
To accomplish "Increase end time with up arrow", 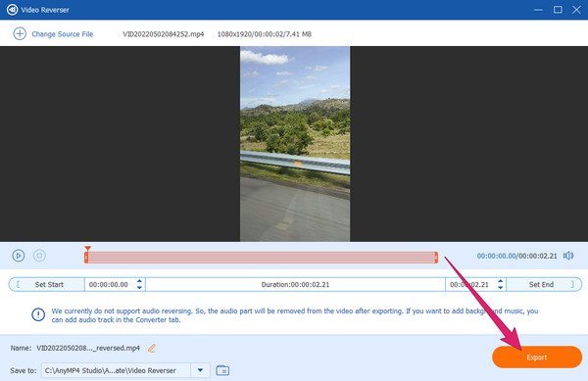I will tap(500, 281).
